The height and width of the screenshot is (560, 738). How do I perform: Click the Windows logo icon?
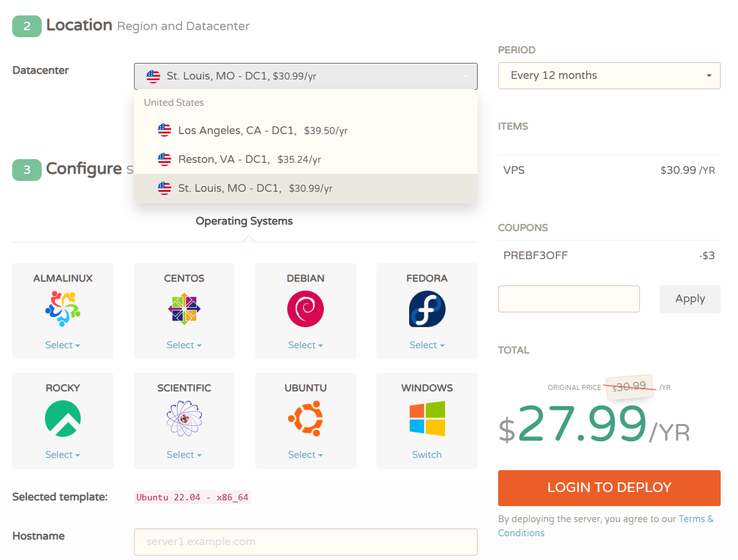(426, 418)
